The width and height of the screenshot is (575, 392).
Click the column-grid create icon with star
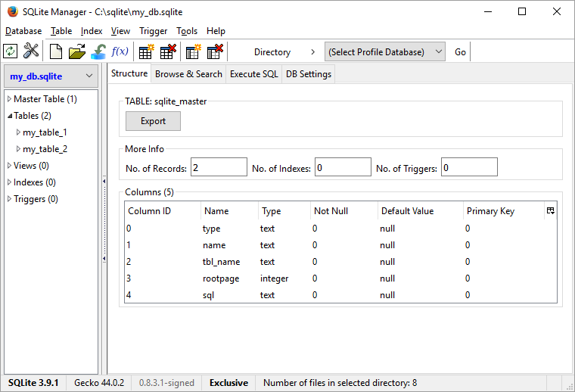193,51
